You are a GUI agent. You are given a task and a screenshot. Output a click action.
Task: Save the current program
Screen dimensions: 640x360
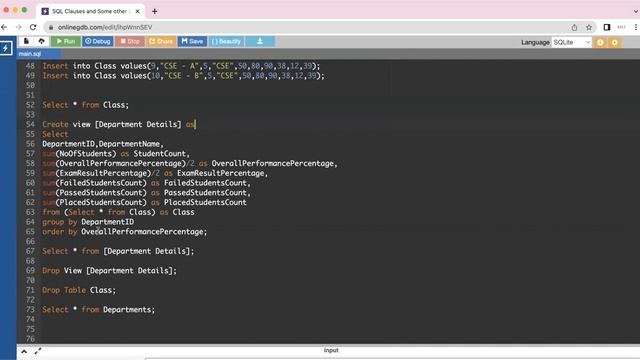pos(192,41)
